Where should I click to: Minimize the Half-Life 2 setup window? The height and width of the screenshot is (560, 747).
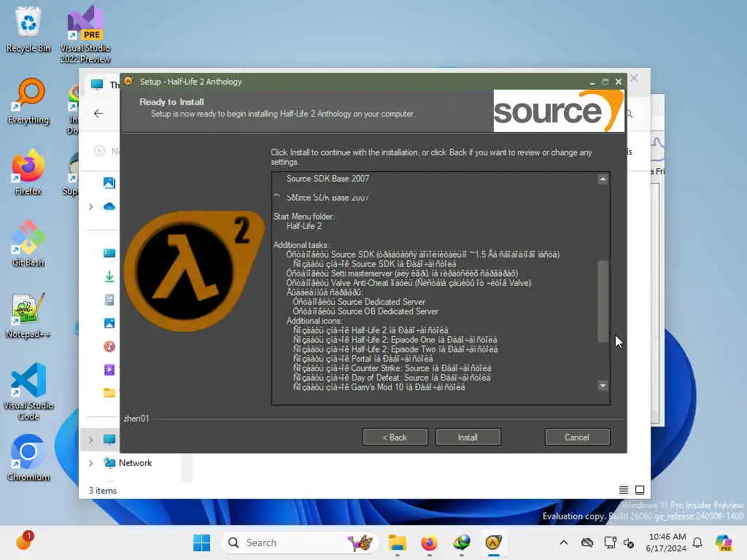click(x=592, y=82)
